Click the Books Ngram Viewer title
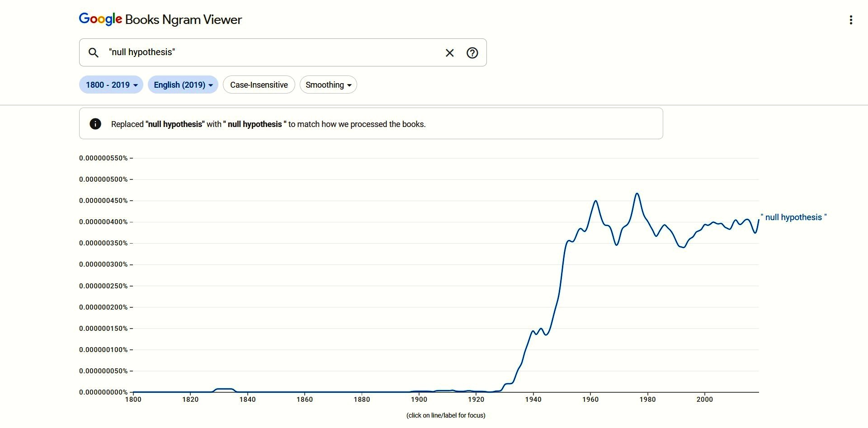Image resolution: width=868 pixels, height=428 pixels. [x=184, y=20]
